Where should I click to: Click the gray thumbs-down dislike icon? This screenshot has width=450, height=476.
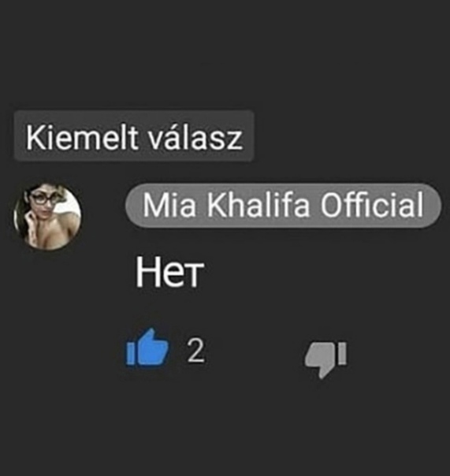pyautogui.click(x=325, y=360)
